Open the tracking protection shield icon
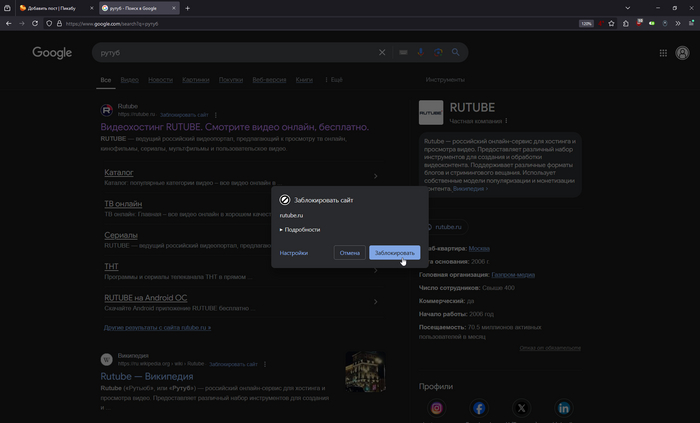 [49, 23]
